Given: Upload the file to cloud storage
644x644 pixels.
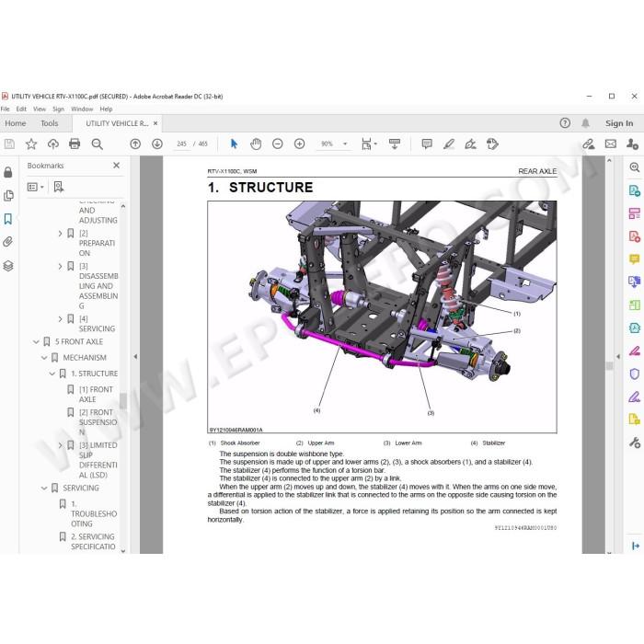Looking at the screenshot, I should pos(53,144).
